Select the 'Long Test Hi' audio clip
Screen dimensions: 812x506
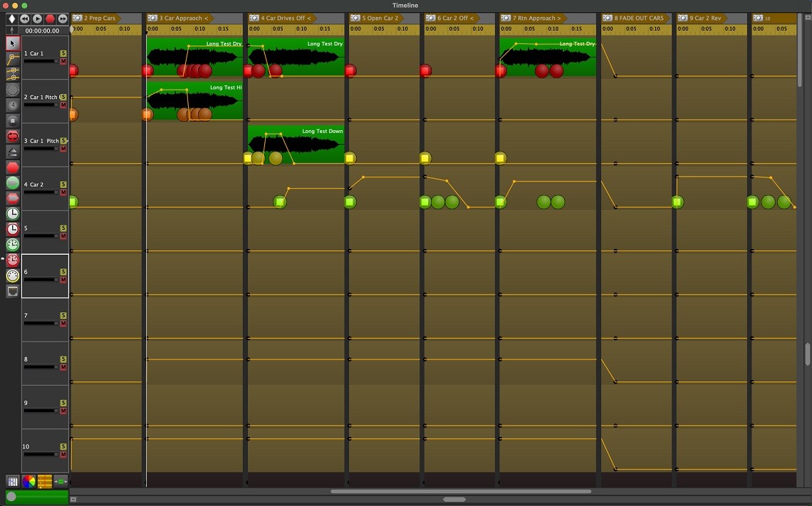pos(194,101)
